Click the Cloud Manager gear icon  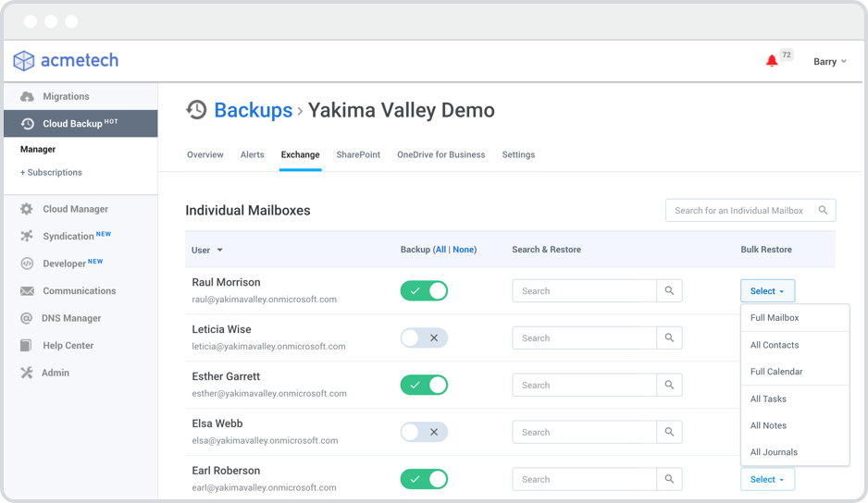click(27, 209)
